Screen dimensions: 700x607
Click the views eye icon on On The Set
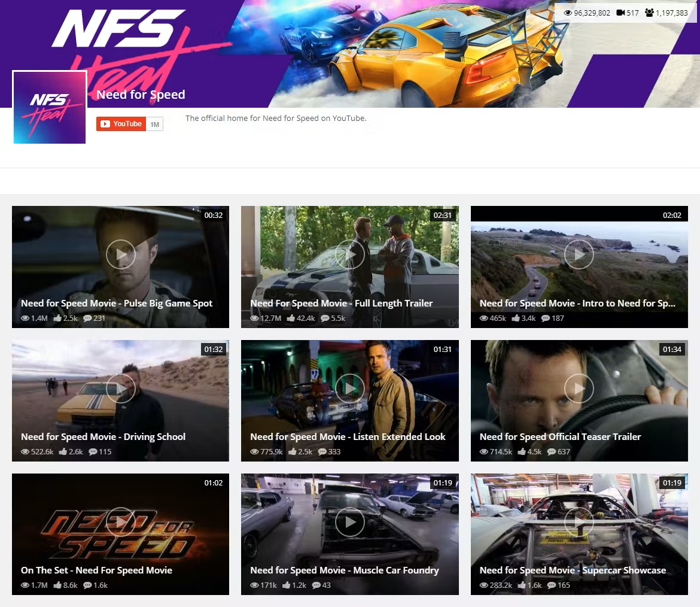point(25,585)
